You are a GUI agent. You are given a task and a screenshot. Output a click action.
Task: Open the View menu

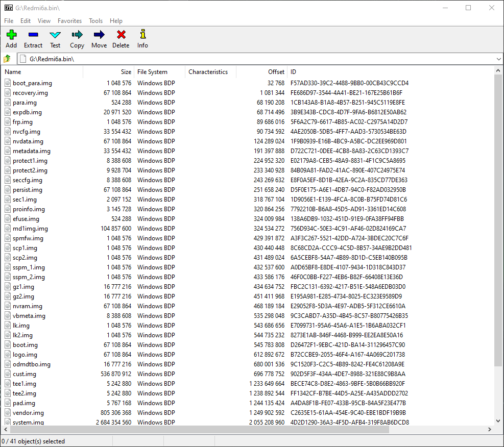[44, 21]
